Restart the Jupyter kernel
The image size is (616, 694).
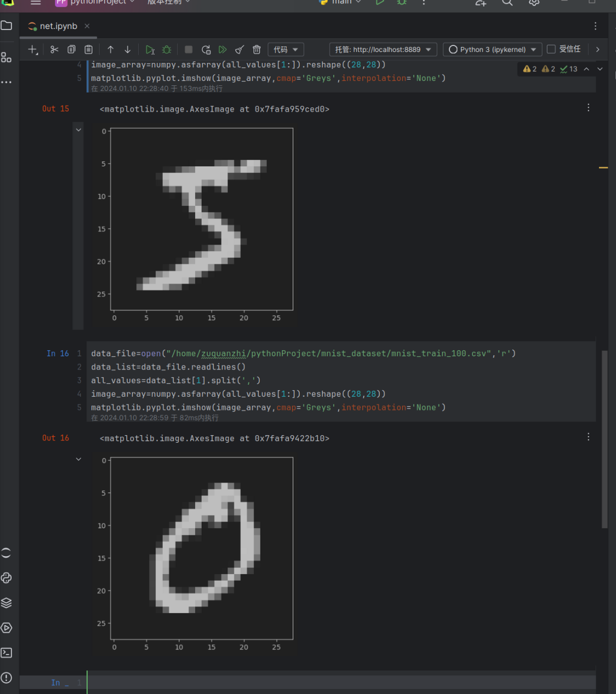click(x=206, y=50)
